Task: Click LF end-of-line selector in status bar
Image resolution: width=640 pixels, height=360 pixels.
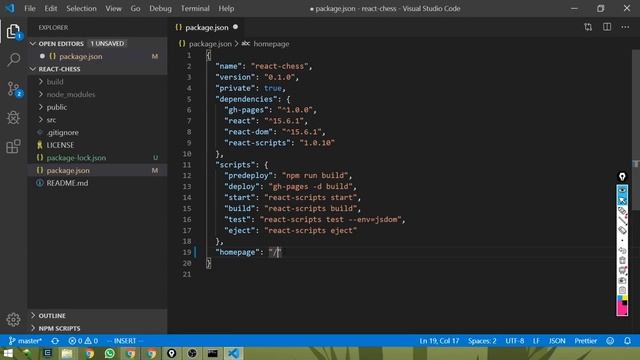Action: click(x=536, y=341)
